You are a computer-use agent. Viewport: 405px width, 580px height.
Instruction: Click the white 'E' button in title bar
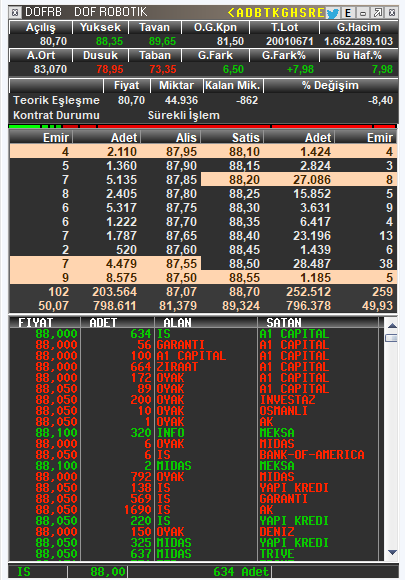pyautogui.click(x=348, y=13)
